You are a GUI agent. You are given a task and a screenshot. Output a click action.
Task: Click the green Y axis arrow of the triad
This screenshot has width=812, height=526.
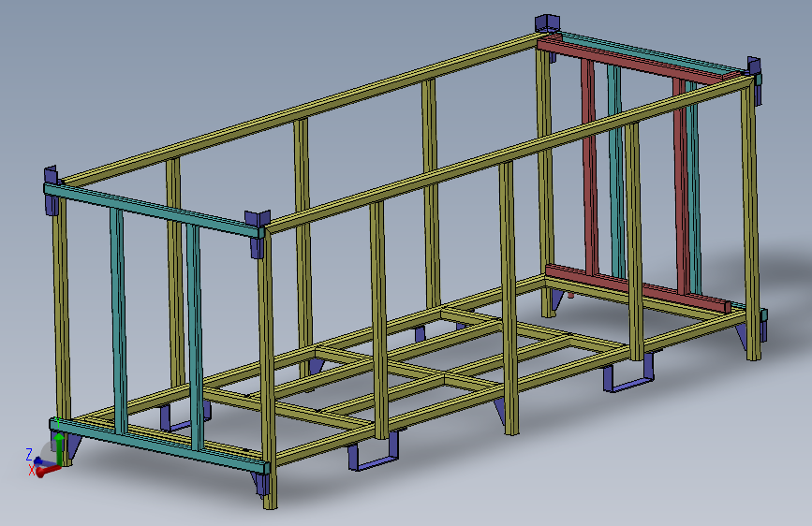point(60,448)
